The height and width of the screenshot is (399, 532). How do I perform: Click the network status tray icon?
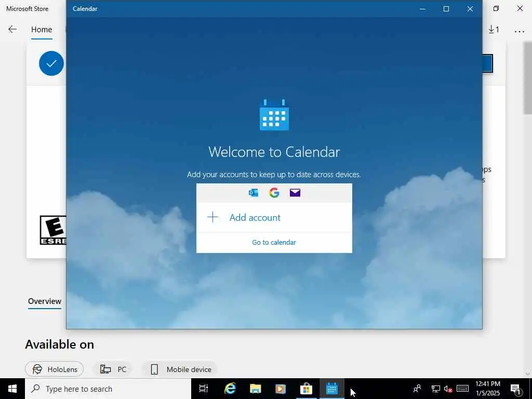436,389
